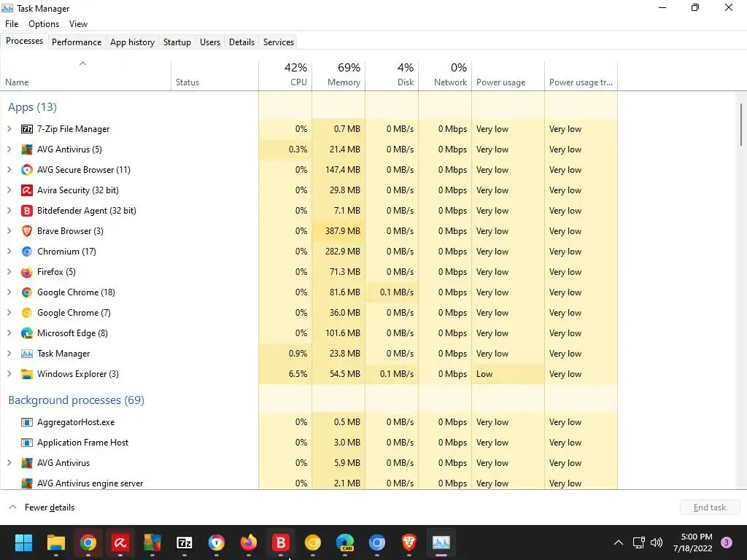The image size is (747, 560).
Task: Open the notification badge showing 3
Action: (x=727, y=542)
